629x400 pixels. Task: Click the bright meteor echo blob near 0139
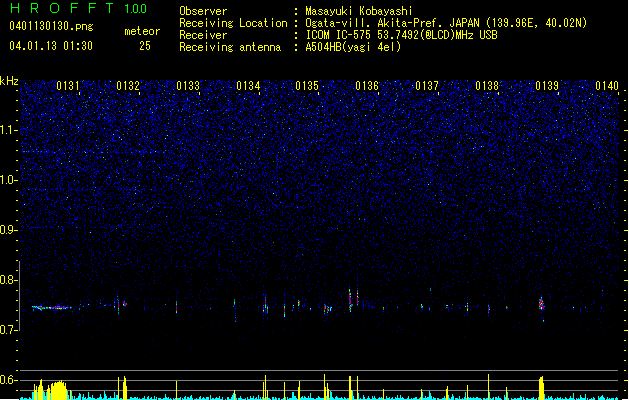pyautogui.click(x=542, y=304)
